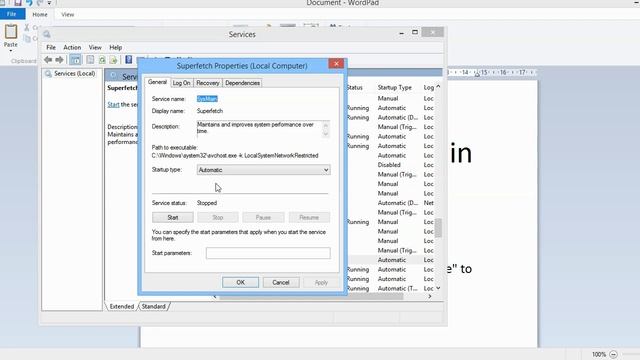Screen dimensions: 640x360
Task: Select the Extended tab in Services
Action: [122, 306]
